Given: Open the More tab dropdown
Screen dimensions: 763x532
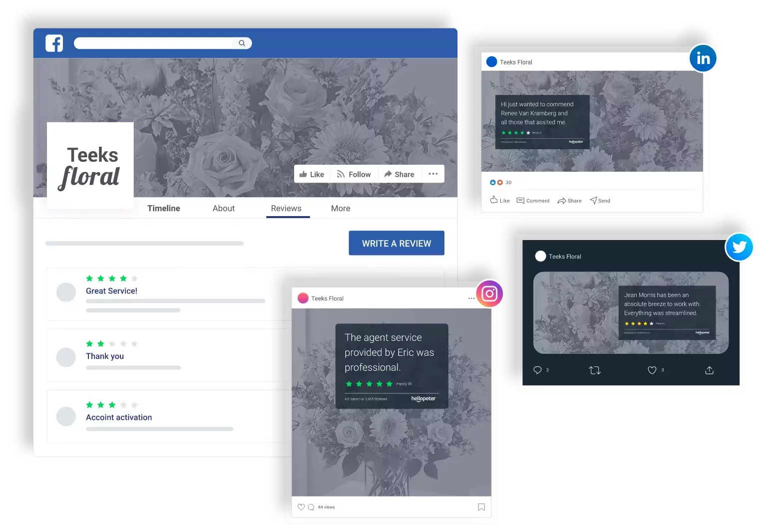Looking at the screenshot, I should (340, 208).
